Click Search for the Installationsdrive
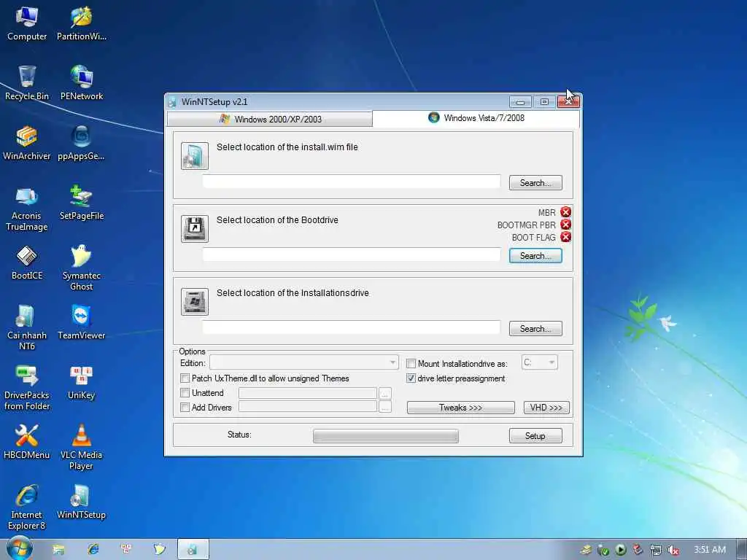Viewport: 747px width, 560px height. point(535,329)
